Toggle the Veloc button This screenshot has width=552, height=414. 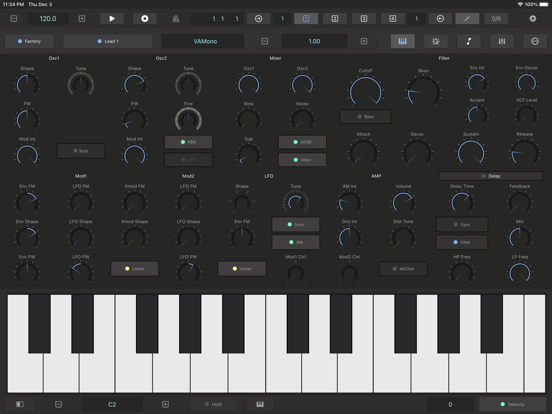(302, 159)
